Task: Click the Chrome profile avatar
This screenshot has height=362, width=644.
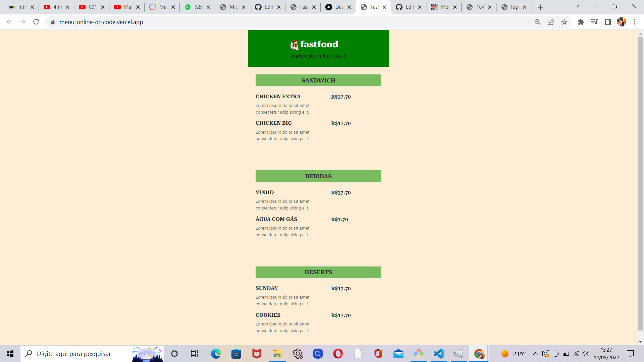Action: click(621, 22)
